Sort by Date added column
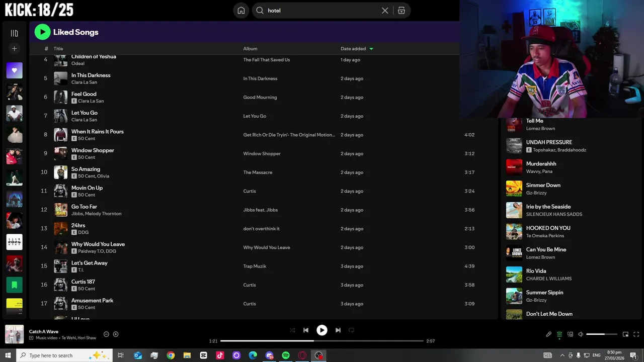The image size is (644, 362). click(x=357, y=49)
